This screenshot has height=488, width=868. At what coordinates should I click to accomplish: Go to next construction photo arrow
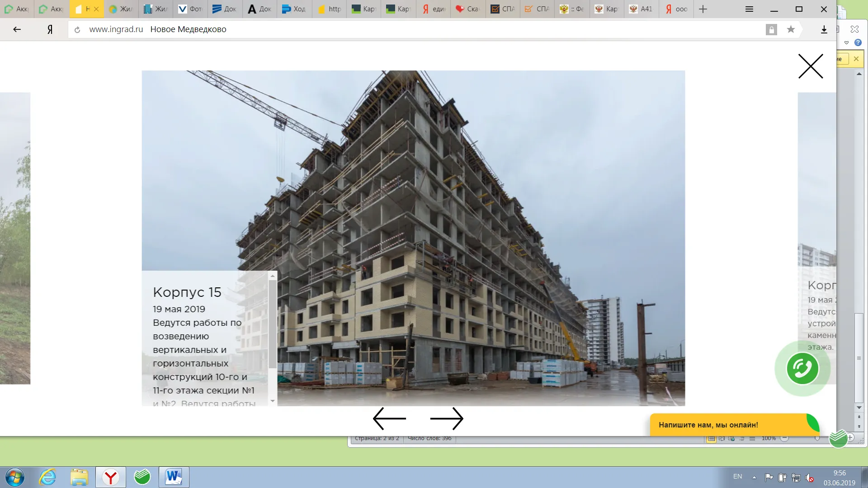pos(447,418)
